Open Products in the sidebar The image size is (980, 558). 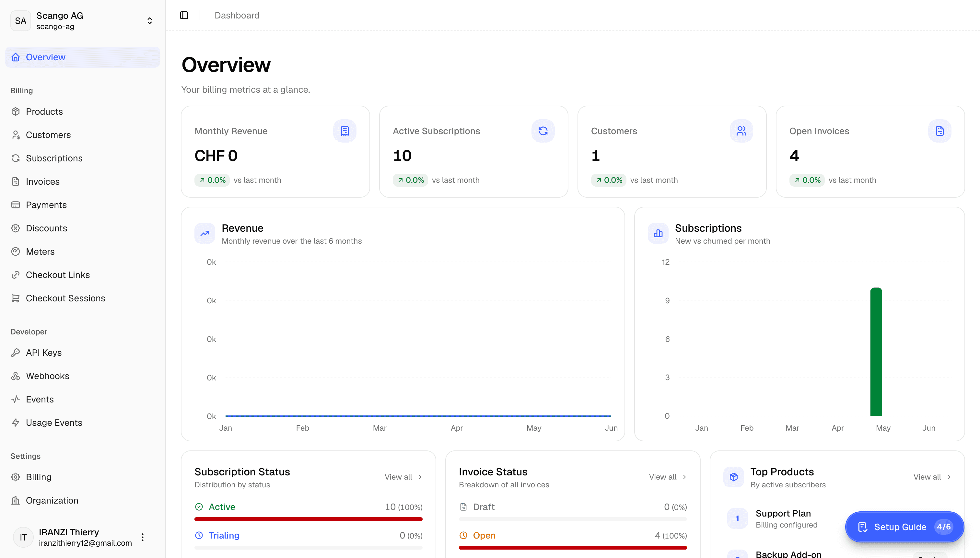pos(83,111)
